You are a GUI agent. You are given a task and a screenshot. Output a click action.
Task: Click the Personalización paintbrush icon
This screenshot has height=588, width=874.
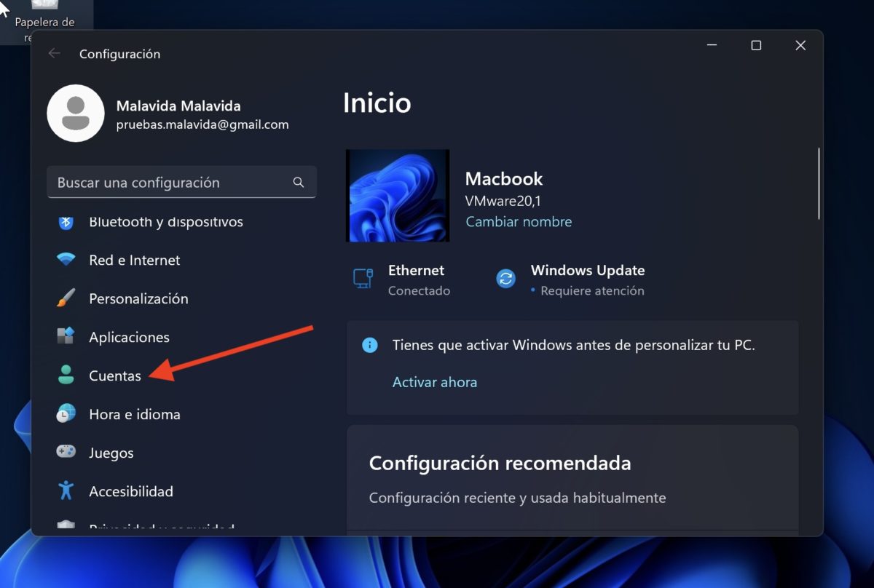66,298
